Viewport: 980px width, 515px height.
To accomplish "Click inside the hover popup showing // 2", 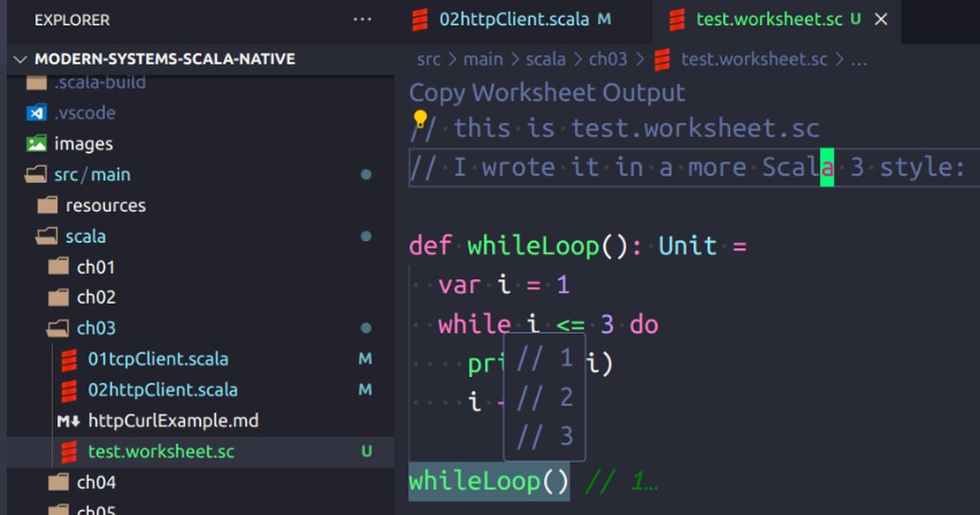I will 545,397.
